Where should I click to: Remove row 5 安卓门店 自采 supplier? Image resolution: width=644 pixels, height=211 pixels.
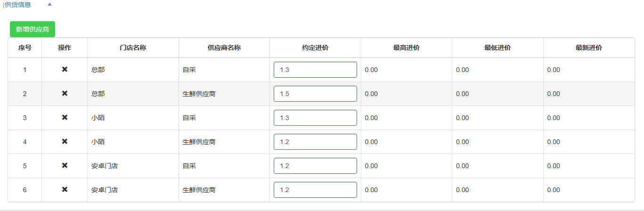tap(65, 166)
